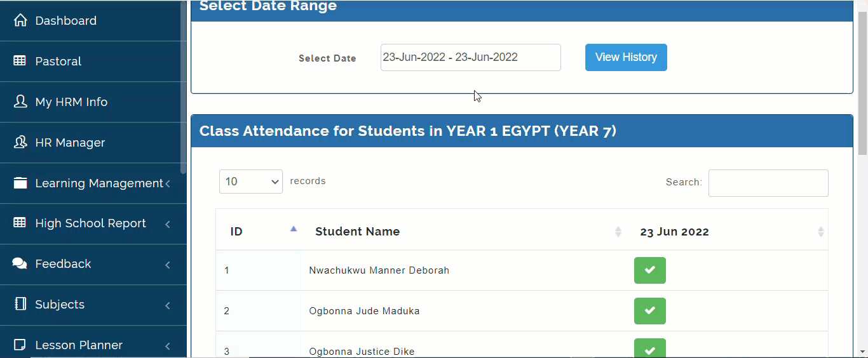This screenshot has height=358, width=868.
Task: Click the Subjects book icon
Action: pyautogui.click(x=20, y=304)
